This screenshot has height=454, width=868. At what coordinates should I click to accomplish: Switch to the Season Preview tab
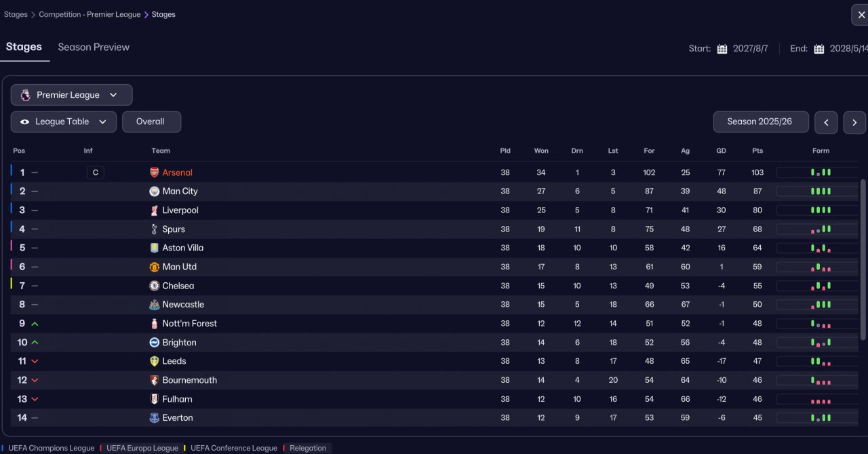(94, 47)
